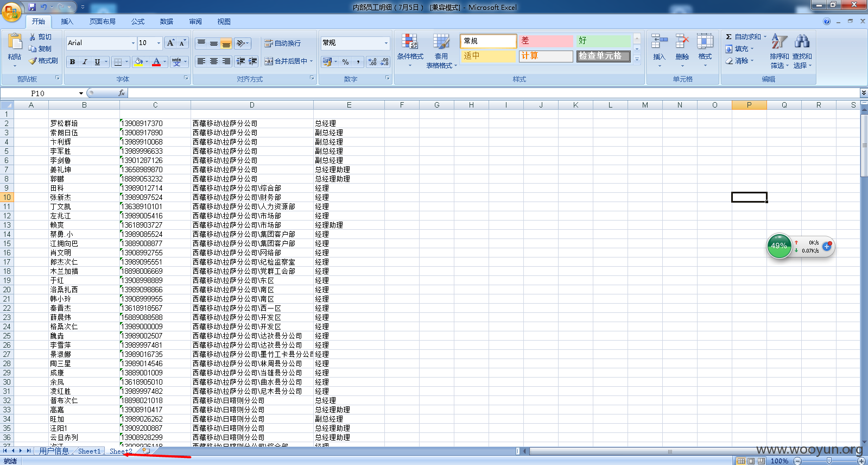Open the 常规 number format dropdown
868x465 pixels.
point(387,43)
